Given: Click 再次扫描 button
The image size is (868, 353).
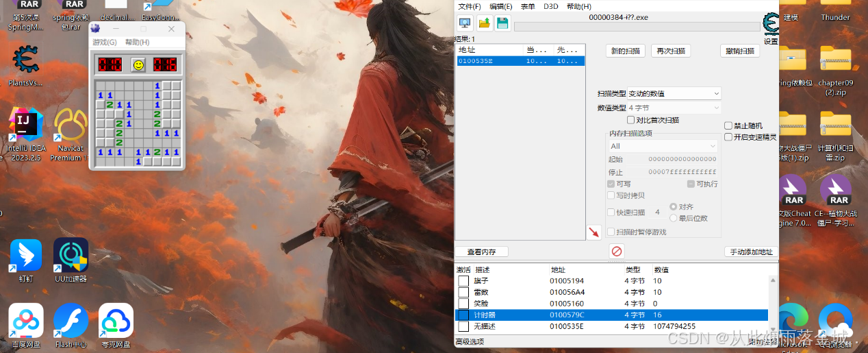Looking at the screenshot, I should [670, 51].
